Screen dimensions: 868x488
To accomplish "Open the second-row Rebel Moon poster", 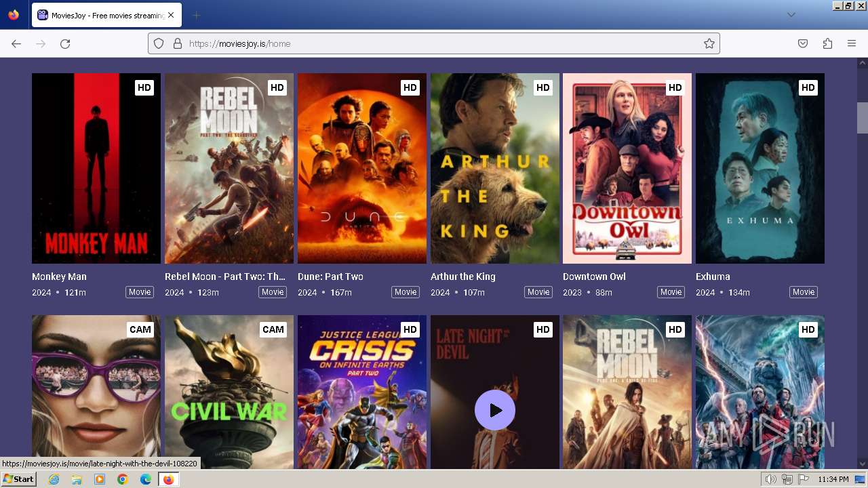I will pyautogui.click(x=627, y=392).
